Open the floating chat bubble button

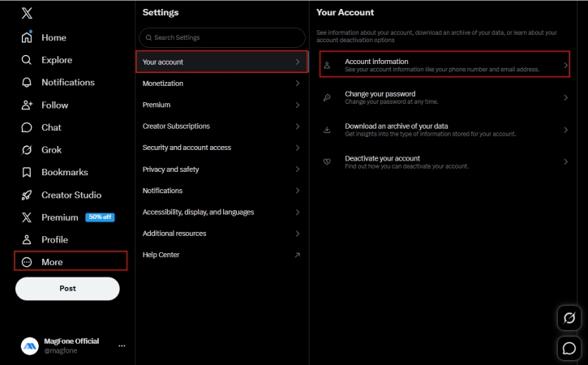pos(569,348)
